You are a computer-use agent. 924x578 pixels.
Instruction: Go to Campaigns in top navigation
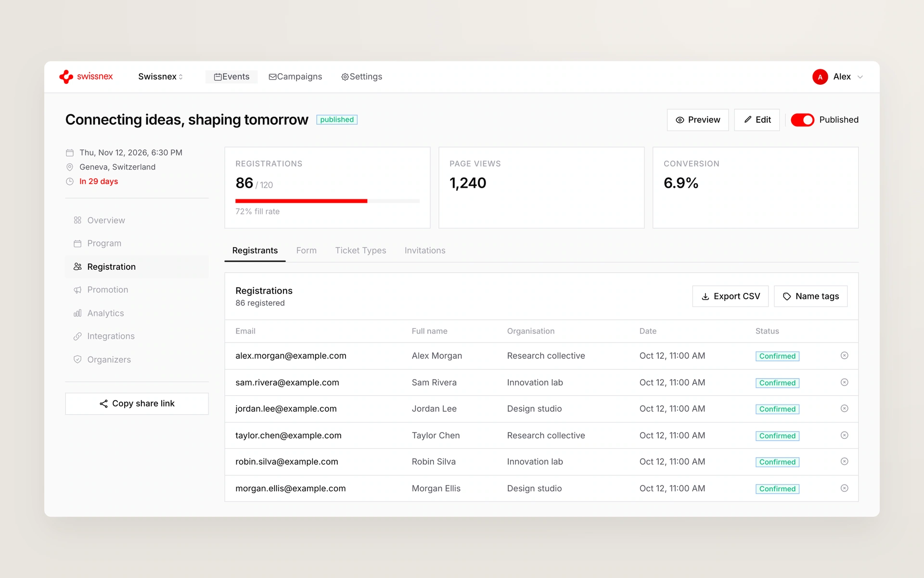click(x=295, y=77)
